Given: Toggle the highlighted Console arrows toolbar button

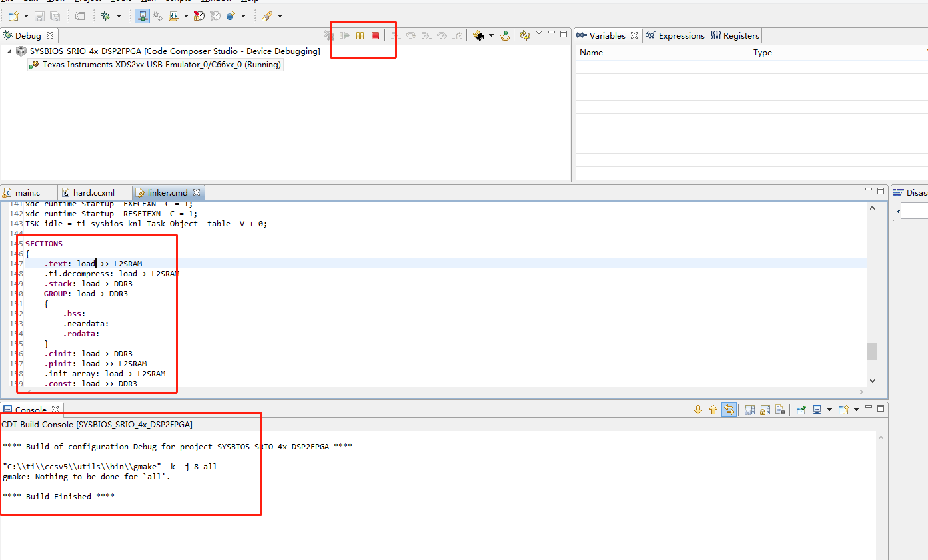Looking at the screenshot, I should (x=729, y=410).
